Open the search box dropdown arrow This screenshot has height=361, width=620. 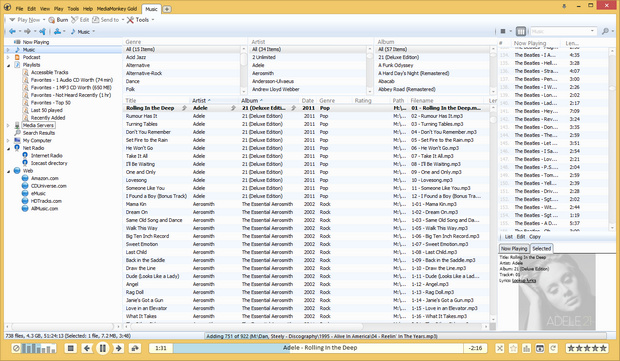592,31
